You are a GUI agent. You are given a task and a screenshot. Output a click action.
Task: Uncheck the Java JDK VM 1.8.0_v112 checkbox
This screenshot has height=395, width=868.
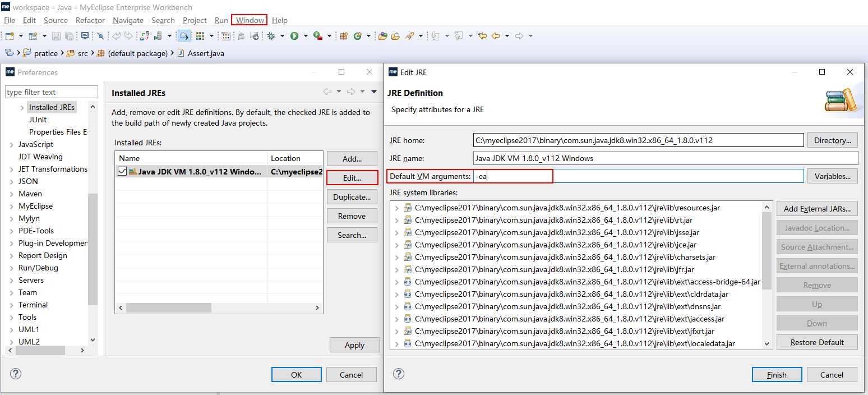pos(122,172)
